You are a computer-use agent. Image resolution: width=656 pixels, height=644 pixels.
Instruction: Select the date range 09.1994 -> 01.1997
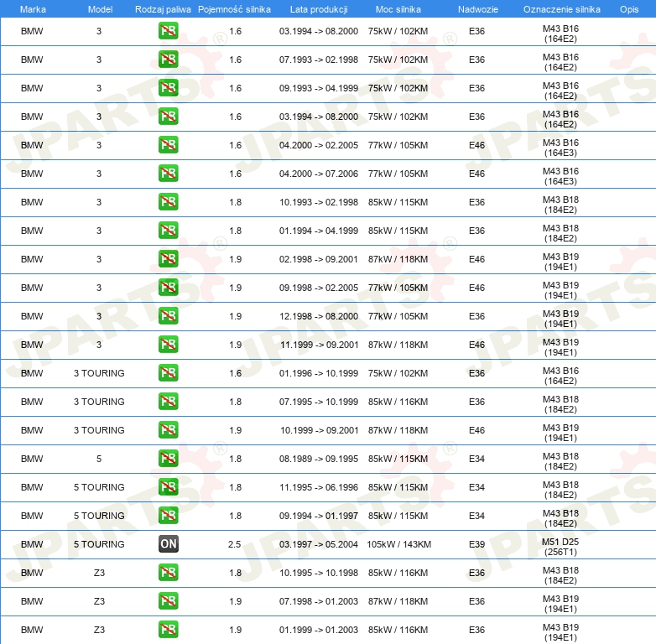(319, 516)
